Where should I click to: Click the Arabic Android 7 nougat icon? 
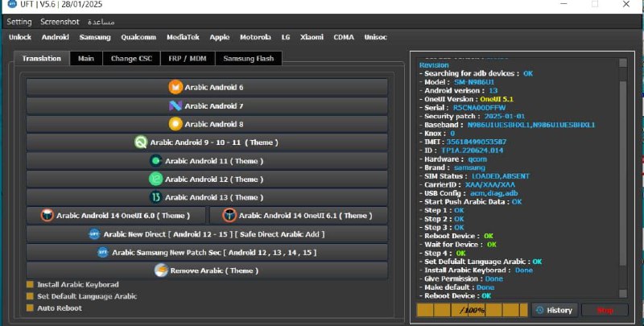coord(175,106)
